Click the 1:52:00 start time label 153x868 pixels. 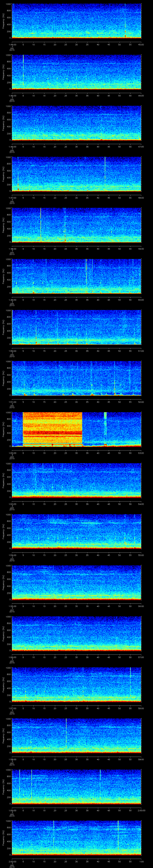[12, 453]
